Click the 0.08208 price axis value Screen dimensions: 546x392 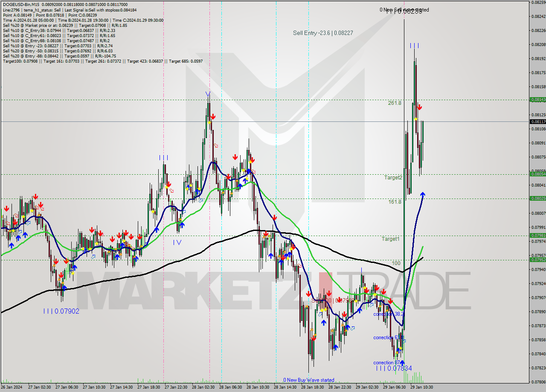click(539, 44)
